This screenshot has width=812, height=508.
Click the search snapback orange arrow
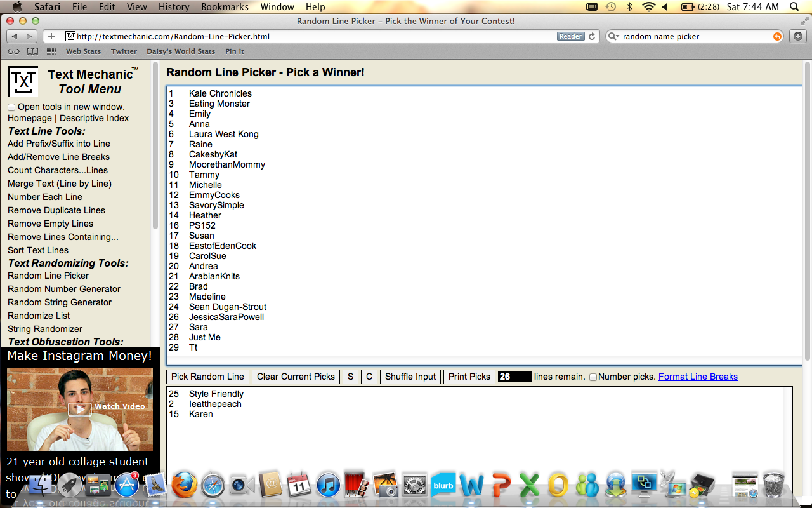click(x=777, y=37)
